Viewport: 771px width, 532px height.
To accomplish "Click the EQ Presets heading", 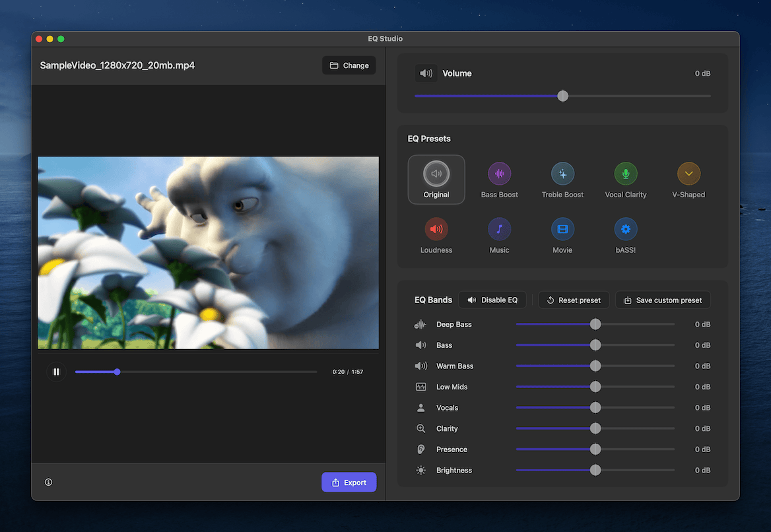I will (429, 139).
